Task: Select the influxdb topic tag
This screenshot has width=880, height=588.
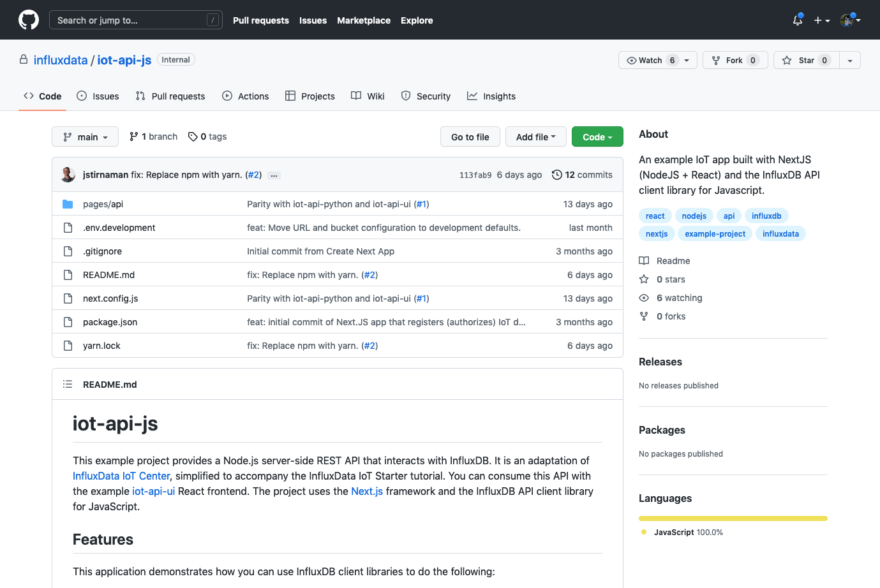Action: point(766,216)
